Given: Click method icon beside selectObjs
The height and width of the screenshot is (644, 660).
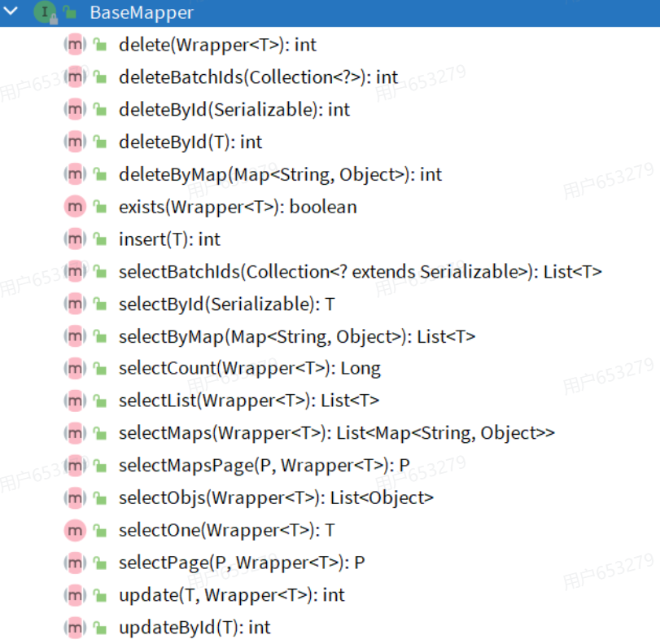Looking at the screenshot, I should pyautogui.click(x=75, y=497).
